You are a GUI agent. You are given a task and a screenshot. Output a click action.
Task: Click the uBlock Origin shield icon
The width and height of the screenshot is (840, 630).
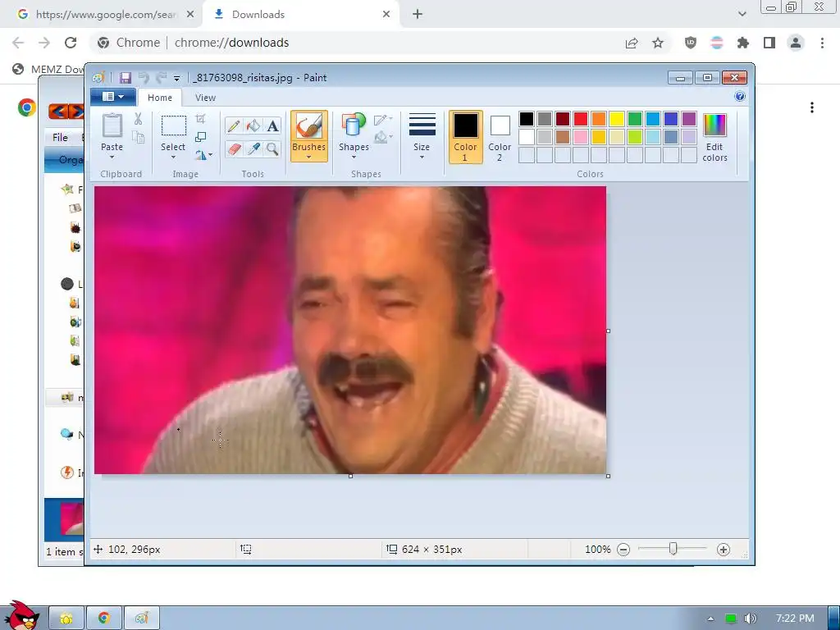pos(691,43)
